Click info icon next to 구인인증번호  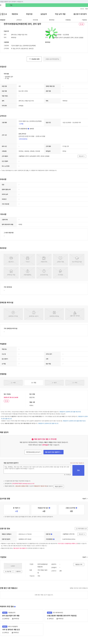click(54, 539)
